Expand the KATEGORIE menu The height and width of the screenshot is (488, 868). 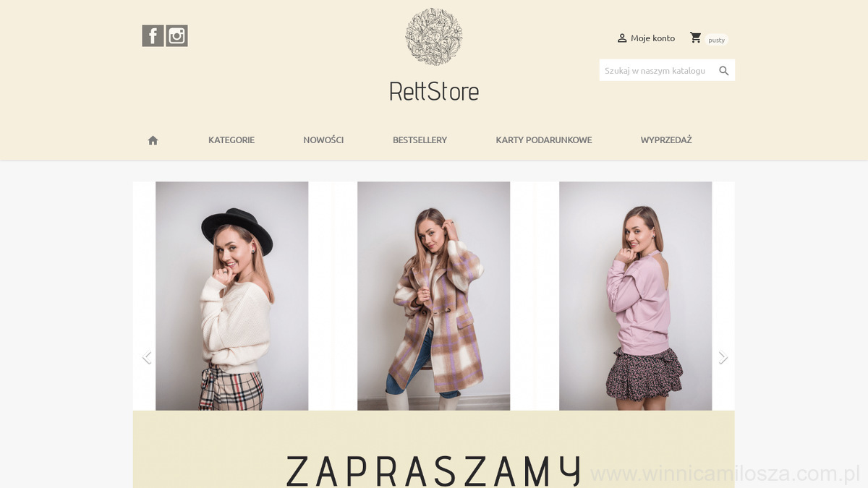point(231,140)
